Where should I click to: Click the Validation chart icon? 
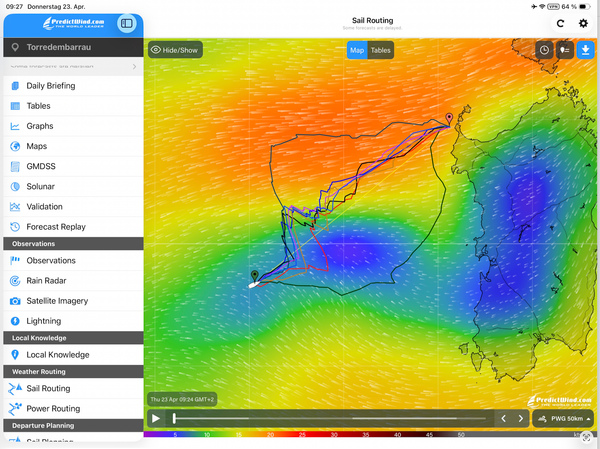point(15,207)
